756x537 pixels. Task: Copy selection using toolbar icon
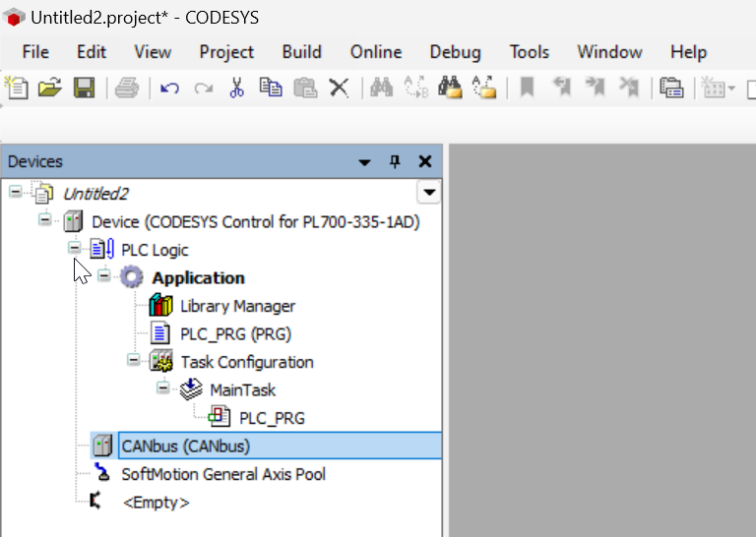[x=271, y=89]
